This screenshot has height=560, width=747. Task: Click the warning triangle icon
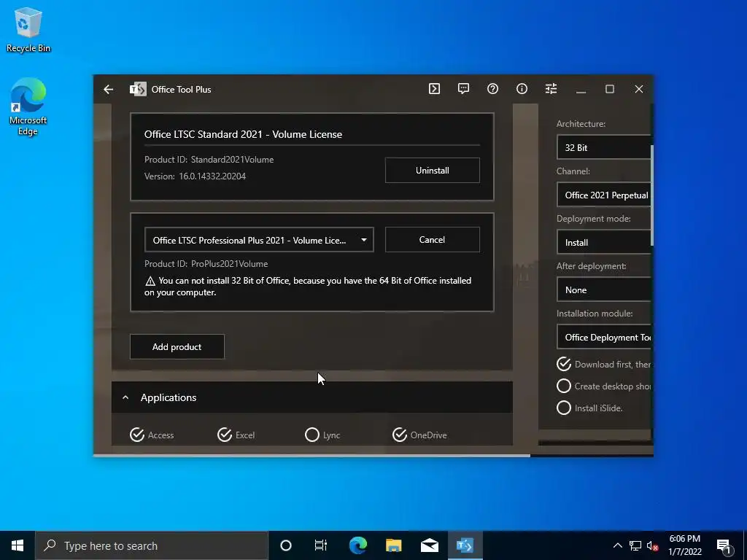point(150,281)
